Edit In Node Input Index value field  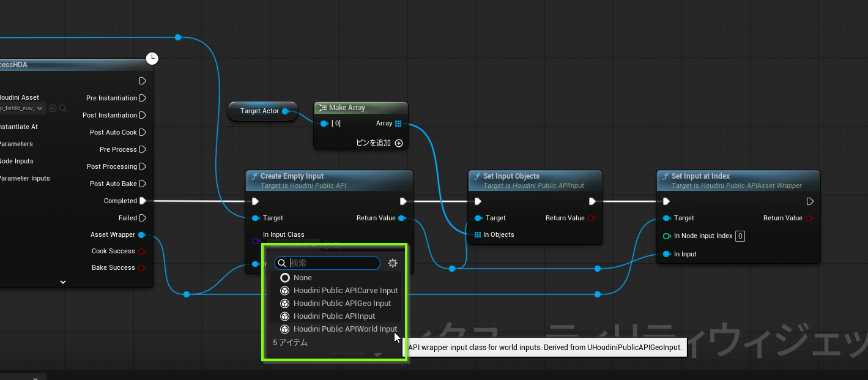[740, 236]
